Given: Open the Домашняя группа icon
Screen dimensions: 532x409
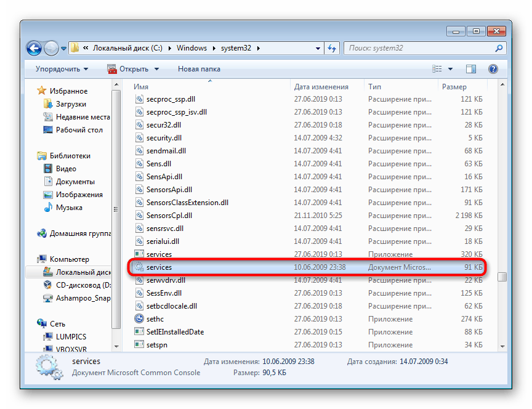Looking at the screenshot, I should [x=41, y=233].
